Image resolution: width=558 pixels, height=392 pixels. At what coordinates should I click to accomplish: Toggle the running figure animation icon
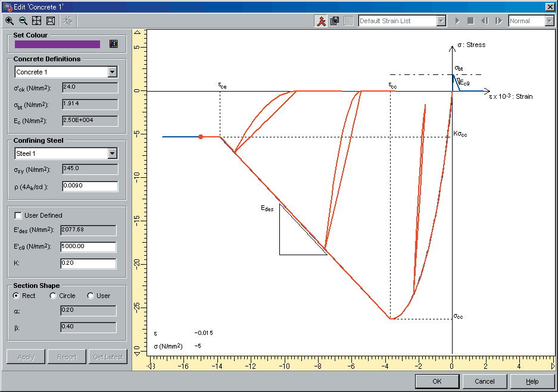[x=321, y=21]
